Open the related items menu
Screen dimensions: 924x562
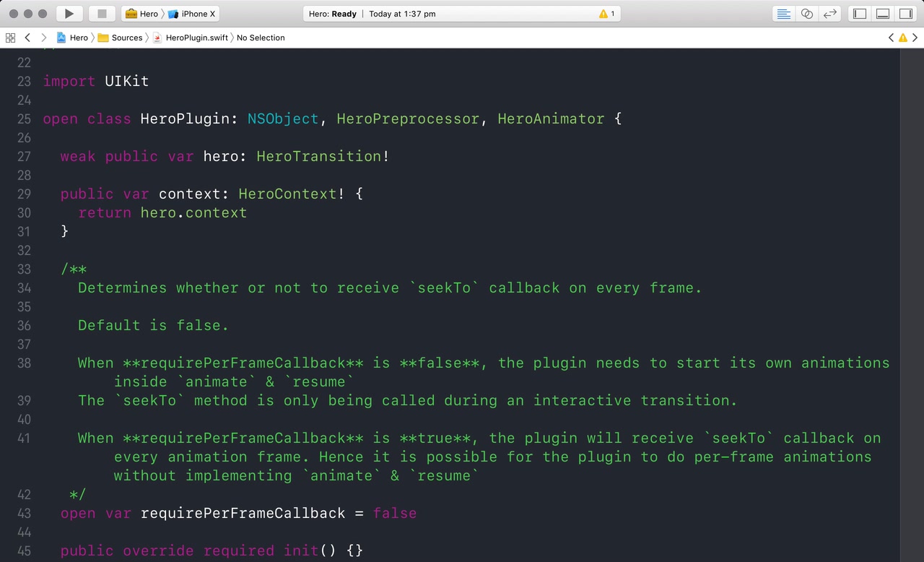pyautogui.click(x=10, y=38)
